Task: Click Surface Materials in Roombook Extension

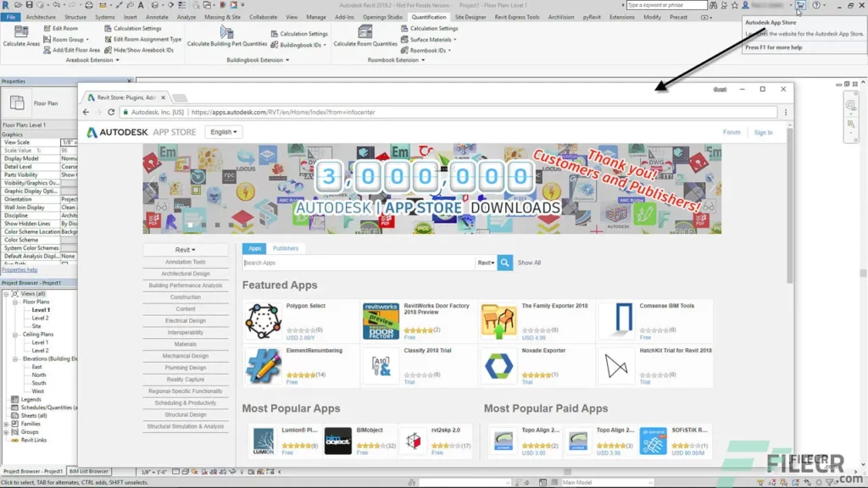Action: (x=431, y=40)
